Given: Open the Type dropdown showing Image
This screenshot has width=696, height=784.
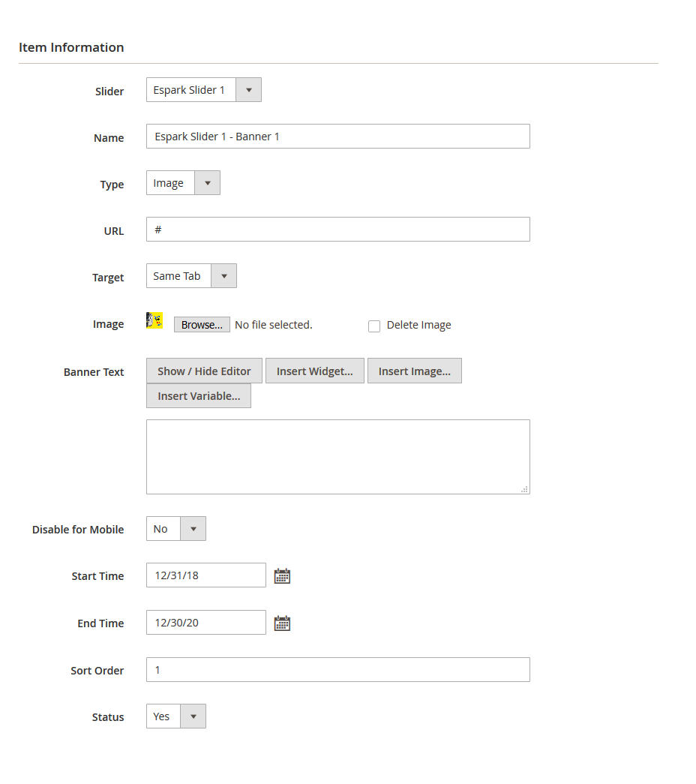Looking at the screenshot, I should pyautogui.click(x=183, y=183).
